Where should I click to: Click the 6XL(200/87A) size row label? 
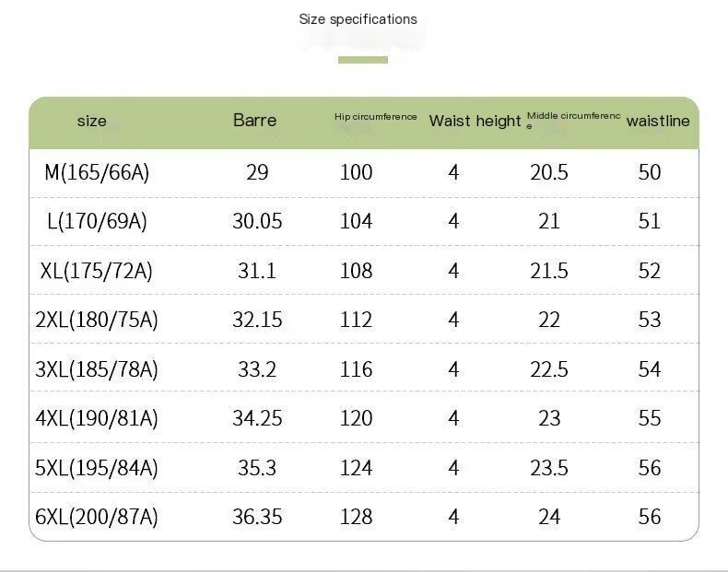point(97,517)
